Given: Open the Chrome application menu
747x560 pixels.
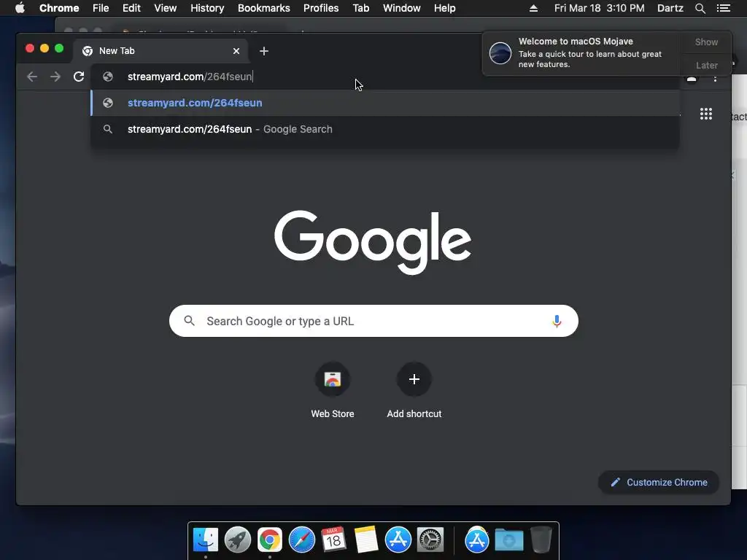Looking at the screenshot, I should 59,8.
